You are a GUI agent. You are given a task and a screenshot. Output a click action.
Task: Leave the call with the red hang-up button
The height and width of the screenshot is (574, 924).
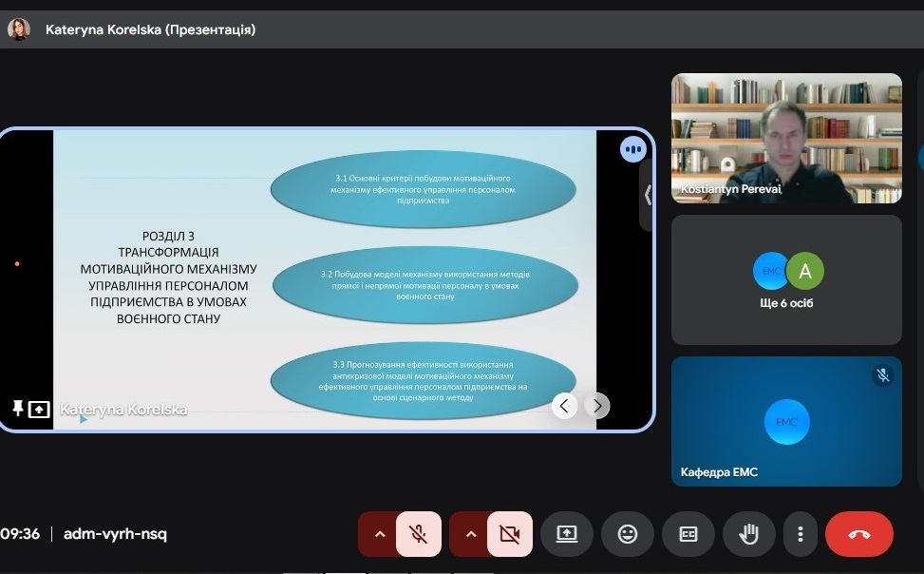pyautogui.click(x=858, y=534)
